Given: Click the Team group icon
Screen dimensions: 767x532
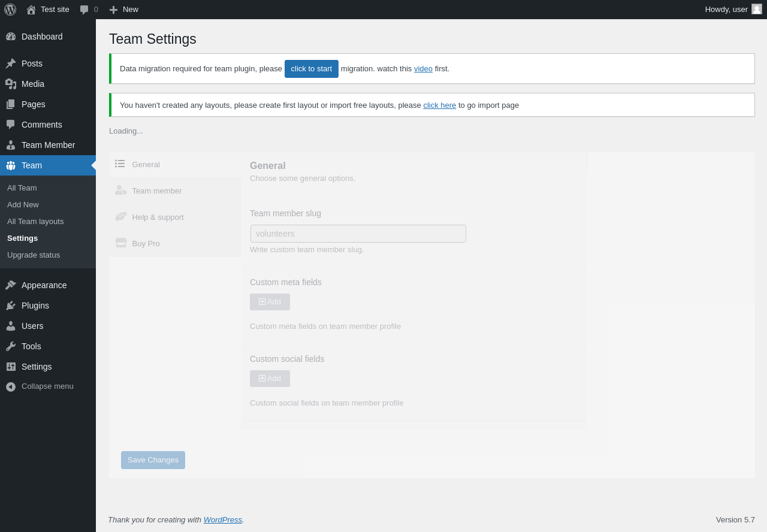Looking at the screenshot, I should pos(11,165).
